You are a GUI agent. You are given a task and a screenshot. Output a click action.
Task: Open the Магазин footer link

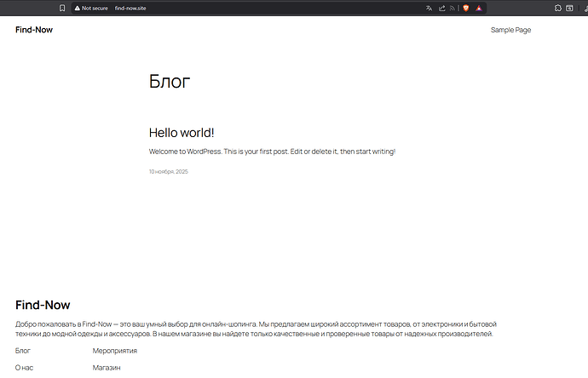tap(107, 368)
